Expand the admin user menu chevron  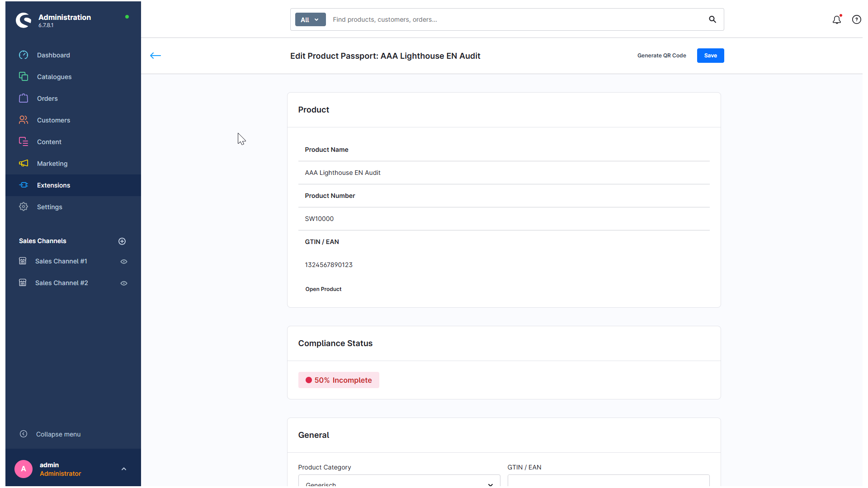tap(124, 469)
